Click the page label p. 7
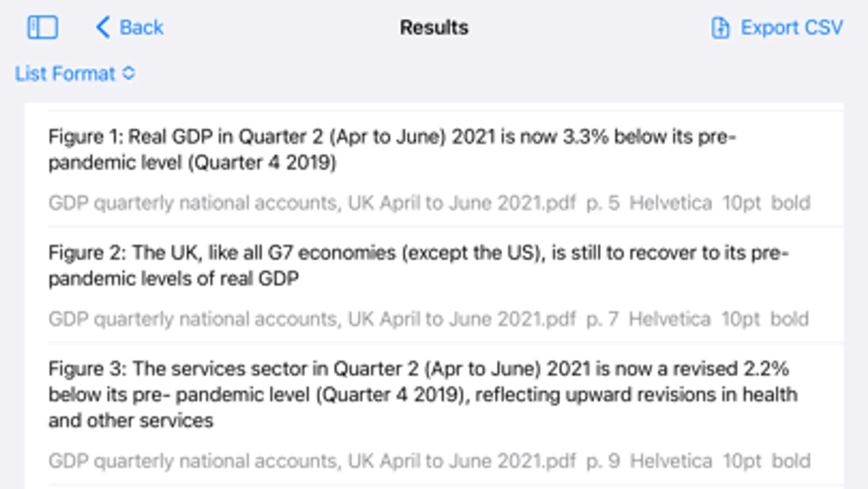 [602, 319]
